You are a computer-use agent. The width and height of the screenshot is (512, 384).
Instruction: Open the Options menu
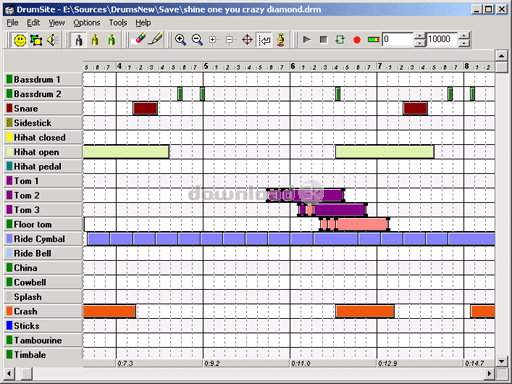[87, 23]
